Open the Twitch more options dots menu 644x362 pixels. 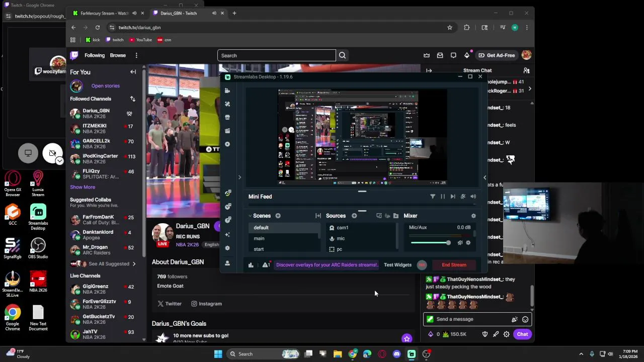(x=136, y=55)
